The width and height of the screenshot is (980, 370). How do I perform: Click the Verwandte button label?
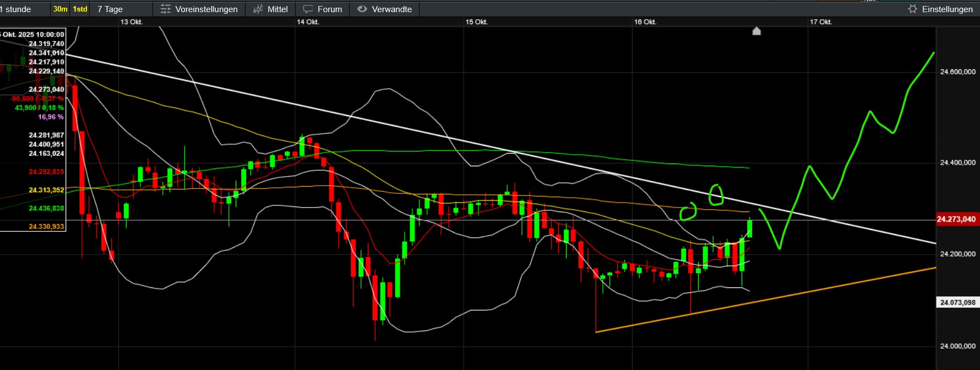[391, 9]
